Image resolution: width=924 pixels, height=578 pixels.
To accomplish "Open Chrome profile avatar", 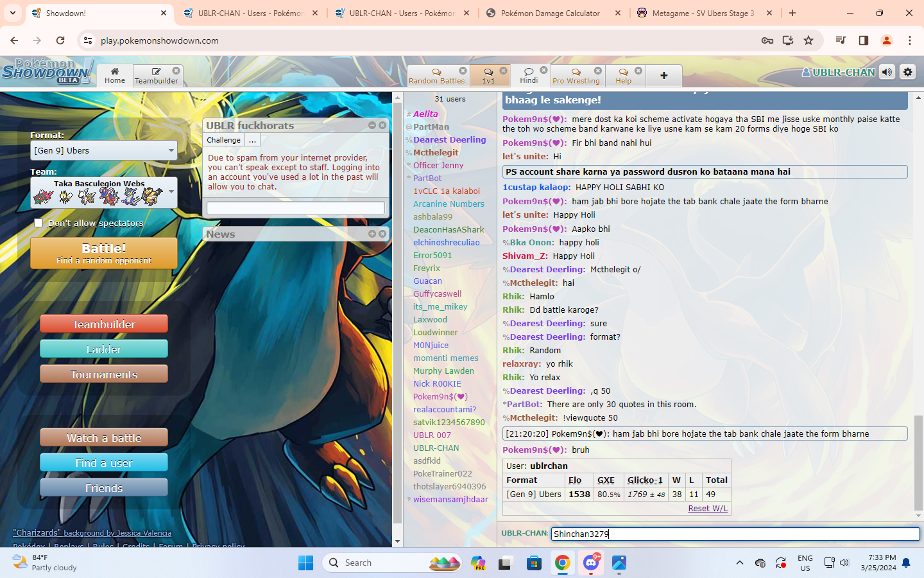I will (x=887, y=40).
